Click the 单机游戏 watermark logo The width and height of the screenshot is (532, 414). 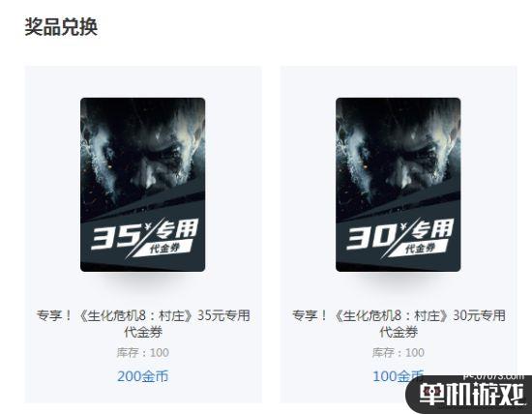click(x=472, y=395)
